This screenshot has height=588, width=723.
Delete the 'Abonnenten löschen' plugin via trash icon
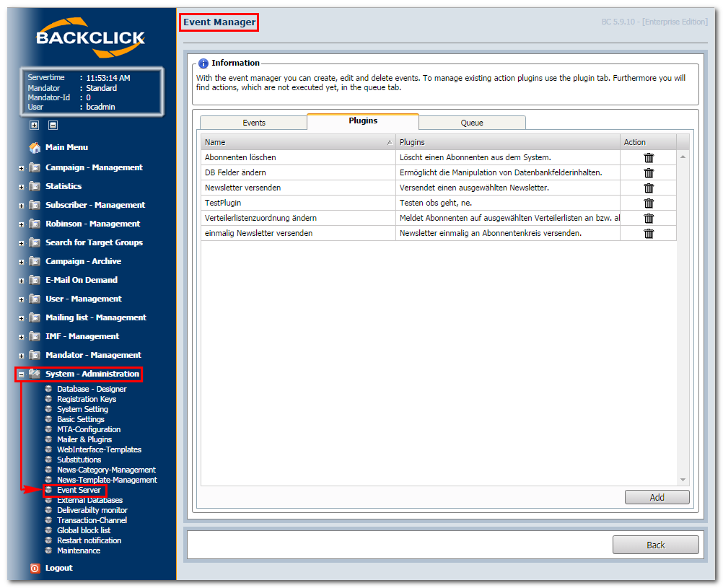click(x=648, y=158)
